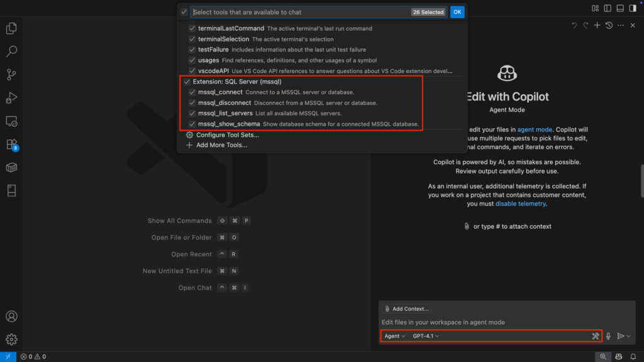Uncheck the terminalLastCommand tool
Screen dimensions: 644x362
[192, 28]
